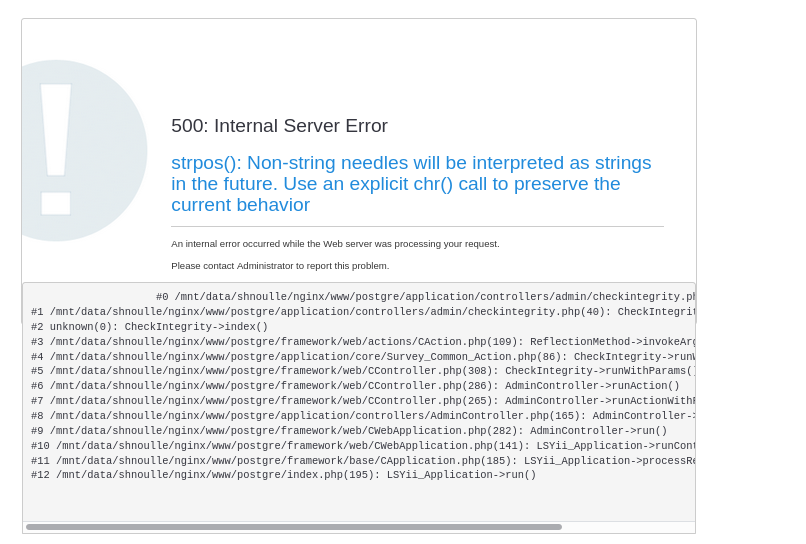The image size is (806, 544).
Task: Click the large exclamation mark icon
Action: click(x=58, y=150)
